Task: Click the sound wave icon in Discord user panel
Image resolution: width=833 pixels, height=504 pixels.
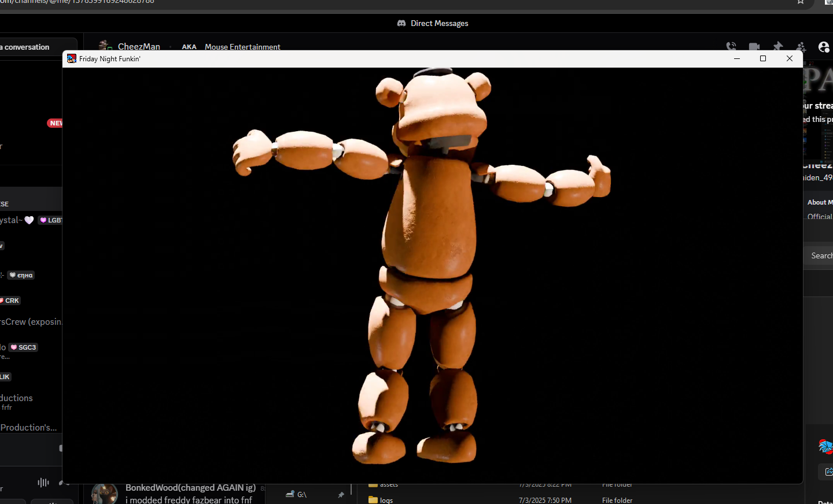Action: pyautogui.click(x=43, y=482)
